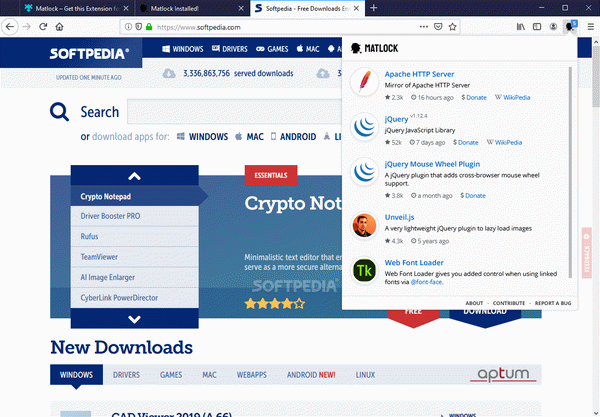Close the Softpedia browser tab

[356, 8]
